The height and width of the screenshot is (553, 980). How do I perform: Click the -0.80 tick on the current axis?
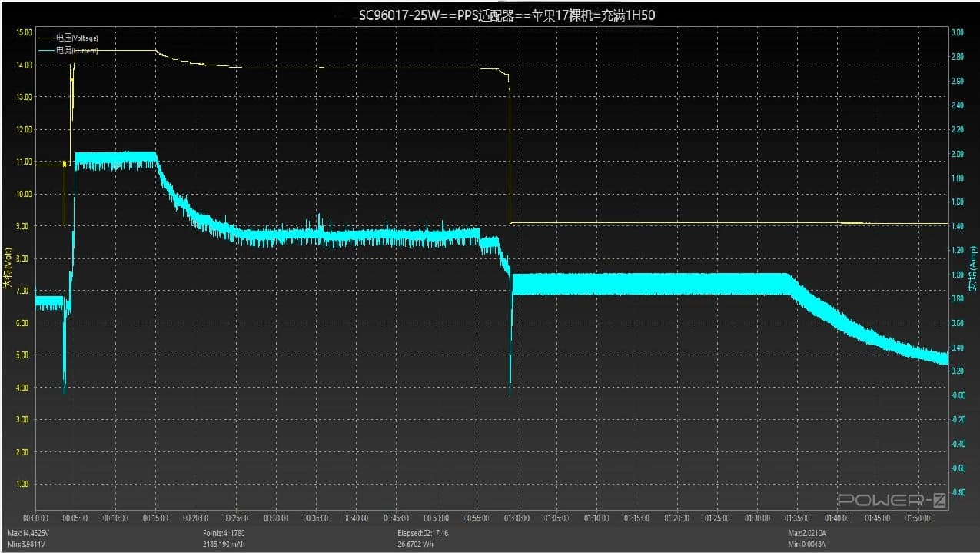click(958, 492)
